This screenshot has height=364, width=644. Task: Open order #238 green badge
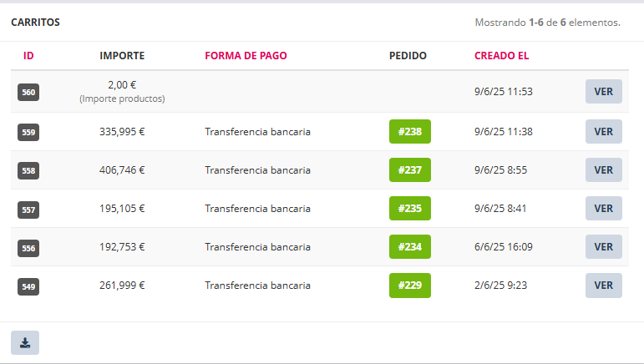[x=409, y=132]
